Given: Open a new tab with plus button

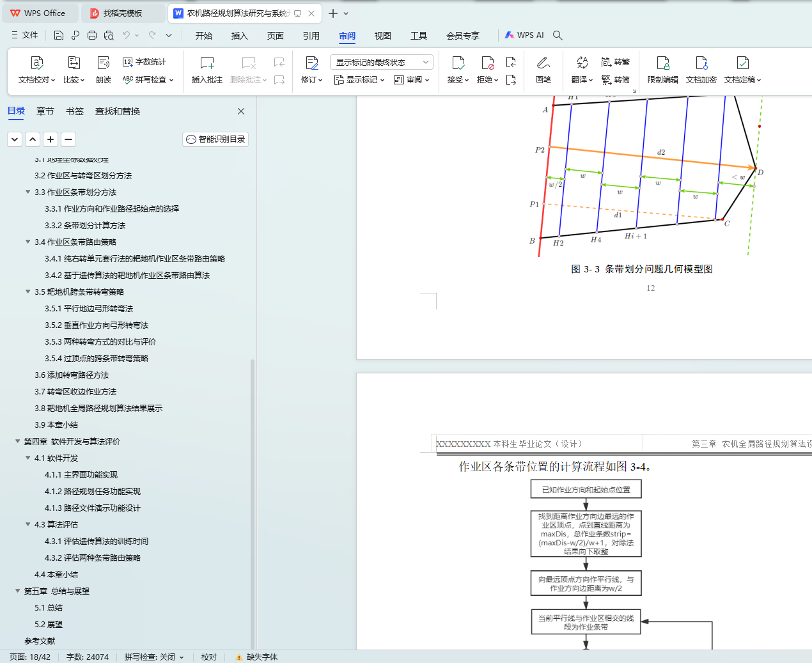Looking at the screenshot, I should 332,13.
